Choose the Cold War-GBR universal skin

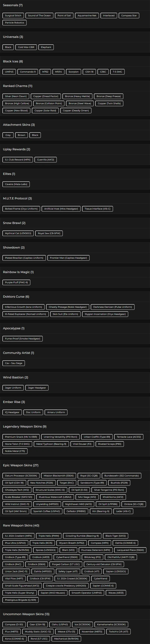pos(26,47)
